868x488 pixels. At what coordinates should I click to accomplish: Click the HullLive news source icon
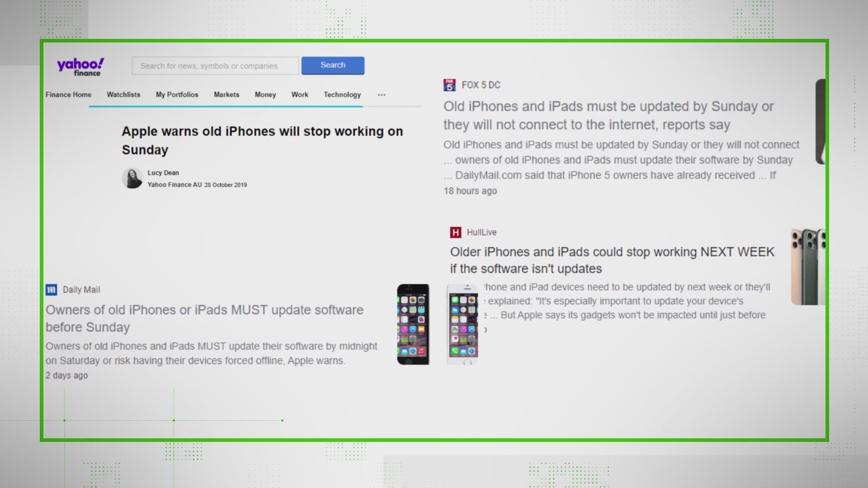[455, 232]
